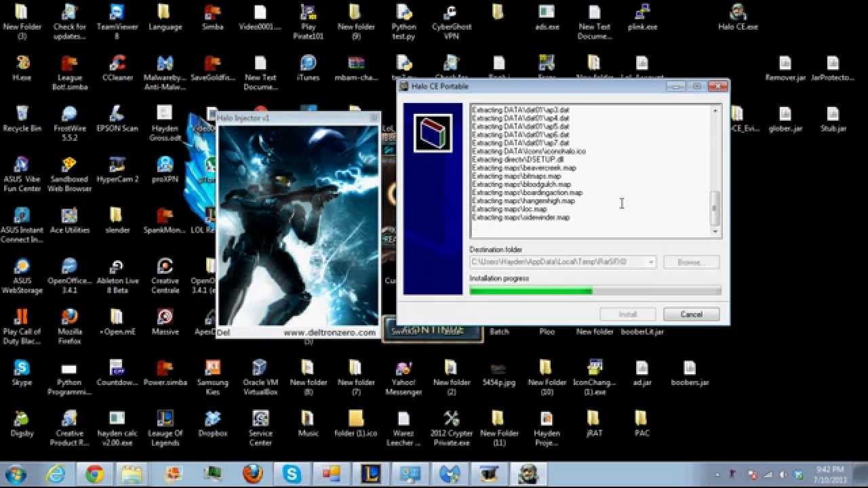The image size is (868, 488).
Task: Click the extraction log scrollbar thumb
Action: (714, 209)
